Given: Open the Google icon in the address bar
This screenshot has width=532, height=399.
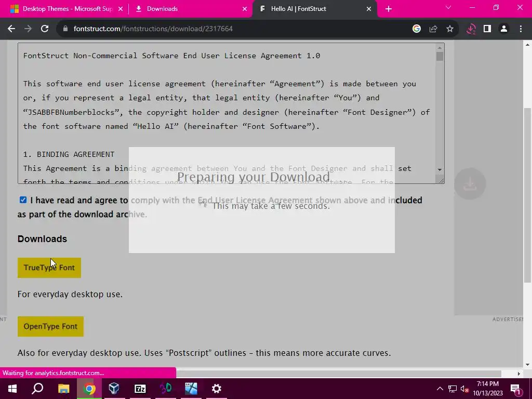Looking at the screenshot, I should [x=417, y=29].
